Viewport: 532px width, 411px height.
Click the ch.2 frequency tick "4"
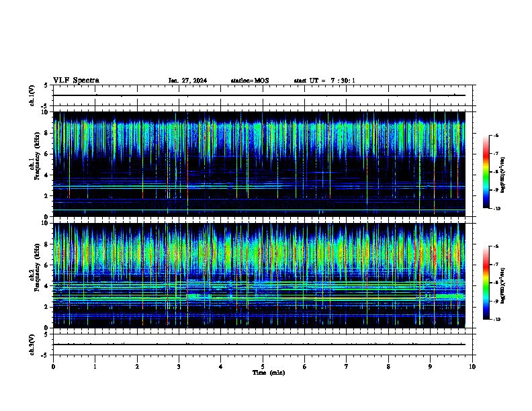(48, 286)
